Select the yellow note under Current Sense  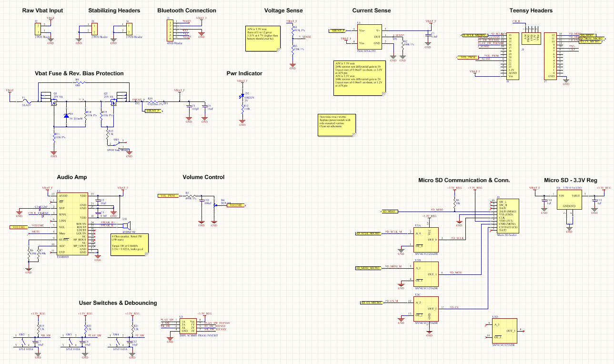click(361, 77)
